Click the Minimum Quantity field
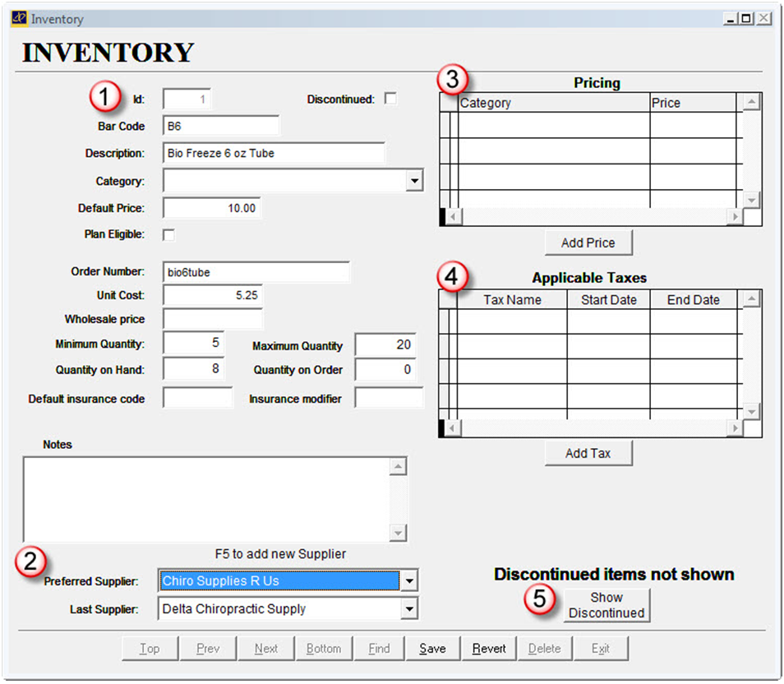The image size is (784, 684). tap(193, 343)
